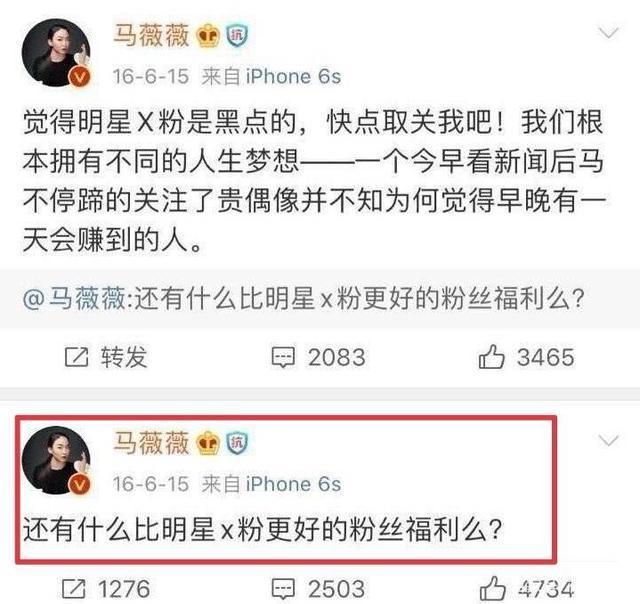The height and width of the screenshot is (604, 640).
Task: Open the quoted repost content box
Action: point(320,298)
